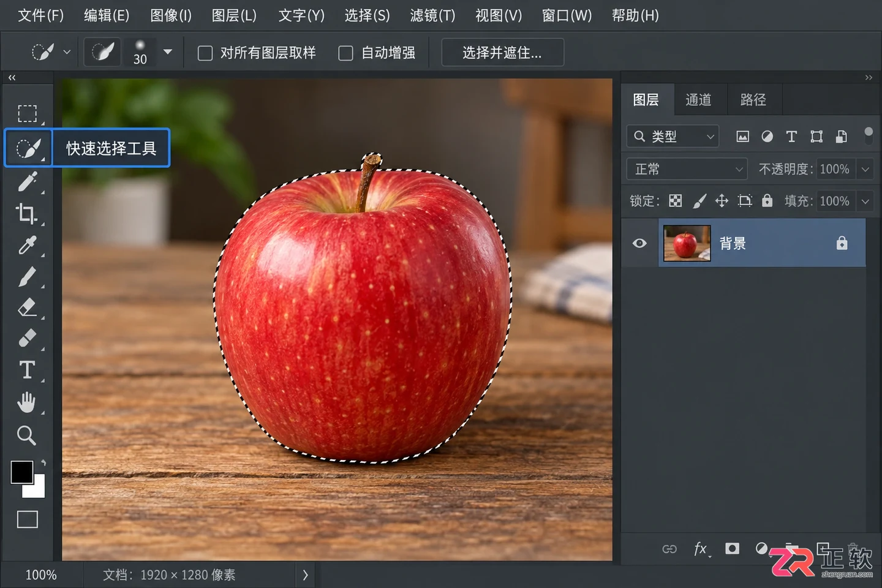Enable the 自动增强 checkbox
The width and height of the screenshot is (882, 588).
tap(346, 53)
